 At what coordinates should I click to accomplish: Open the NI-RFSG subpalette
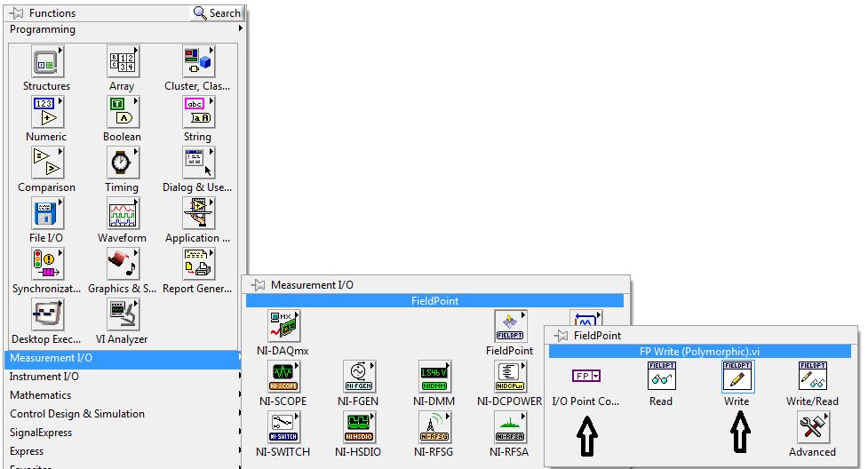pos(434,427)
